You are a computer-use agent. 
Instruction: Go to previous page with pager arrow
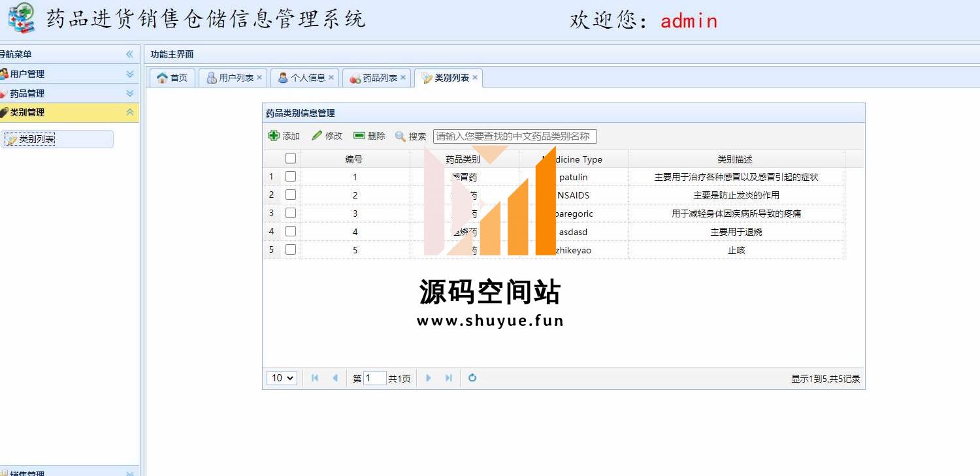point(335,378)
